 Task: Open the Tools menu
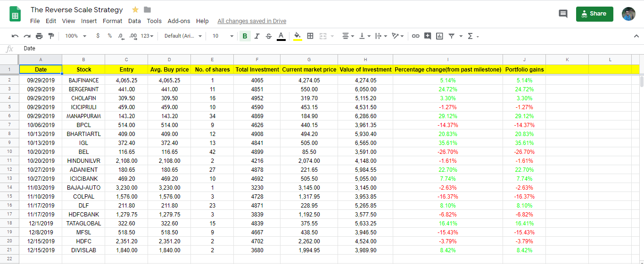click(x=154, y=21)
